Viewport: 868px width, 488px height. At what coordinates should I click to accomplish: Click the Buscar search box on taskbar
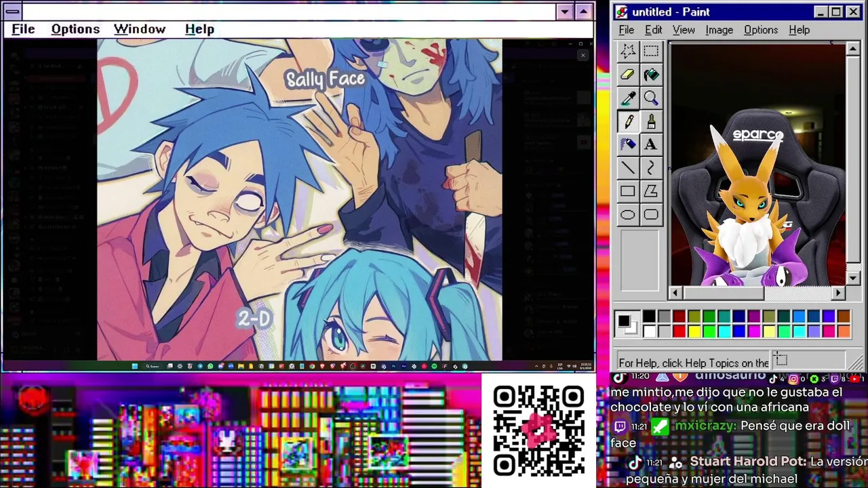point(152,366)
